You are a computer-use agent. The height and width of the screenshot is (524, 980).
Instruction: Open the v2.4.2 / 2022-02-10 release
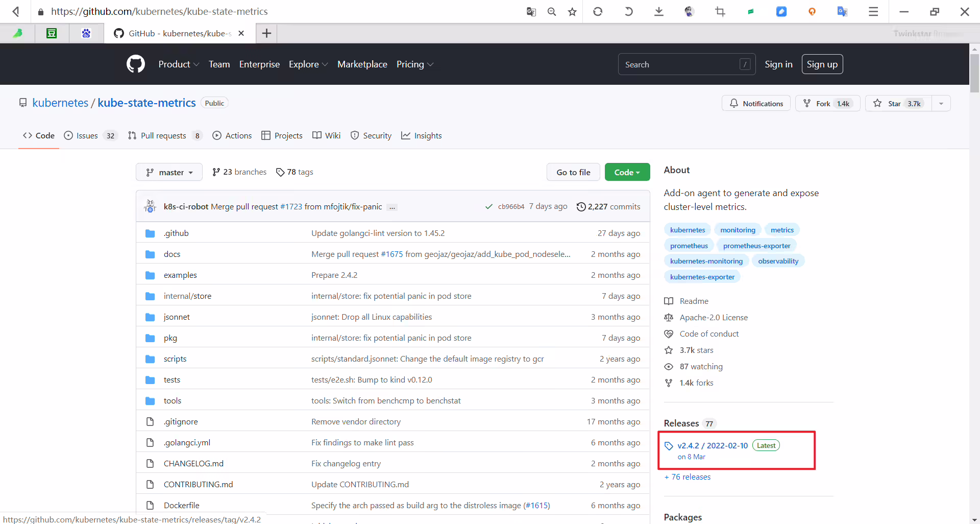[x=713, y=446]
